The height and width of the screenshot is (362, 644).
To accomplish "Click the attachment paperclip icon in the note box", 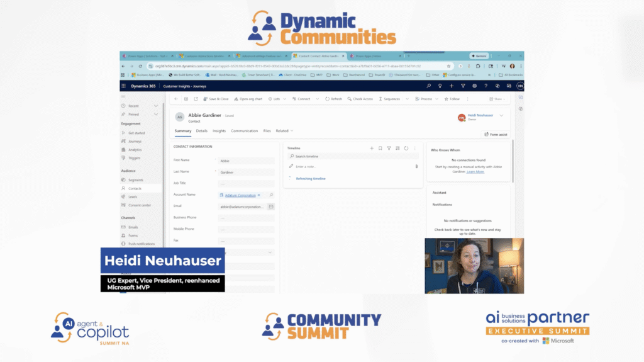I will click(x=416, y=166).
